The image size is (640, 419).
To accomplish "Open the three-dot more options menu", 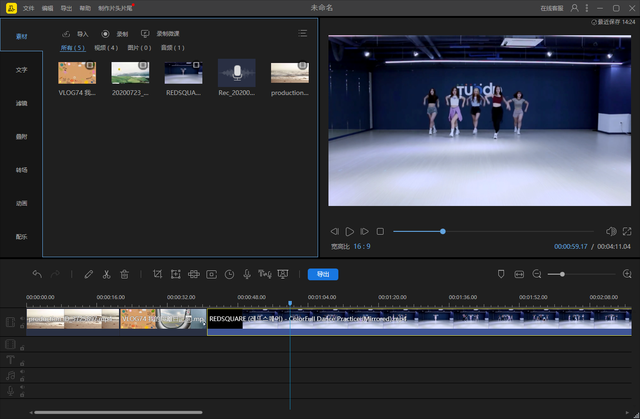I will [588, 7].
